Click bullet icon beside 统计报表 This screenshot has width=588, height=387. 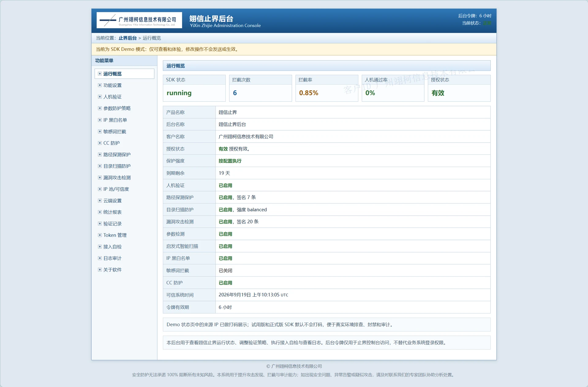coord(100,212)
